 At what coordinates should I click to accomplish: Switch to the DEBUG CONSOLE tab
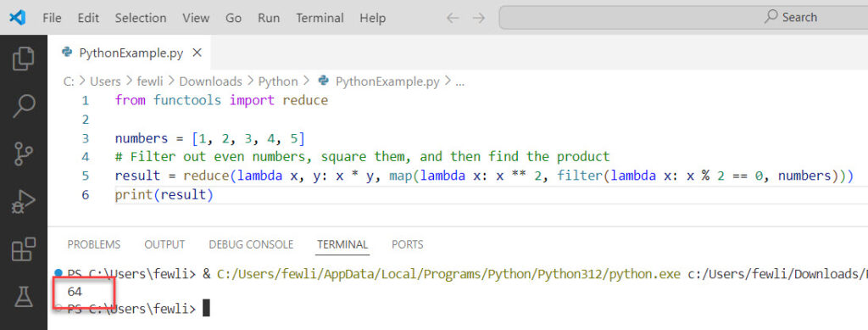tap(251, 244)
